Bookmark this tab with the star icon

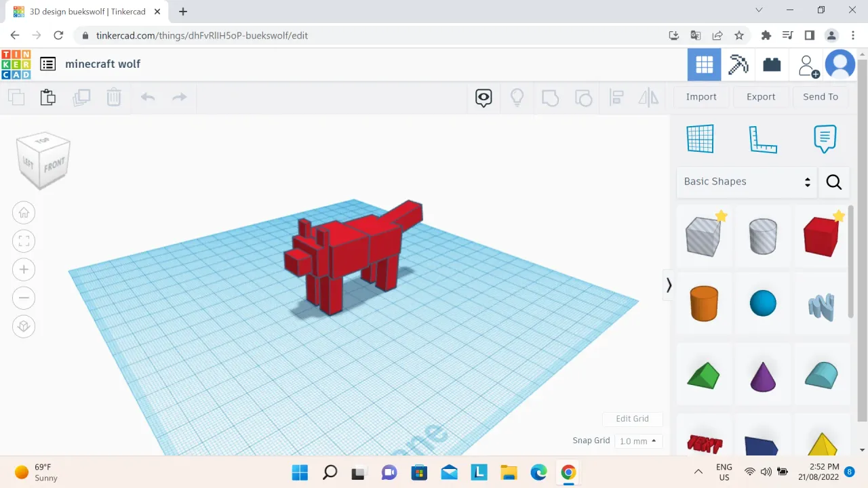[739, 35]
